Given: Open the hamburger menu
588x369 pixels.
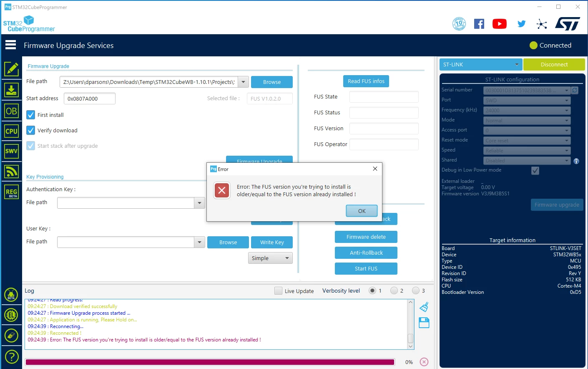Looking at the screenshot, I should pyautogui.click(x=11, y=45).
